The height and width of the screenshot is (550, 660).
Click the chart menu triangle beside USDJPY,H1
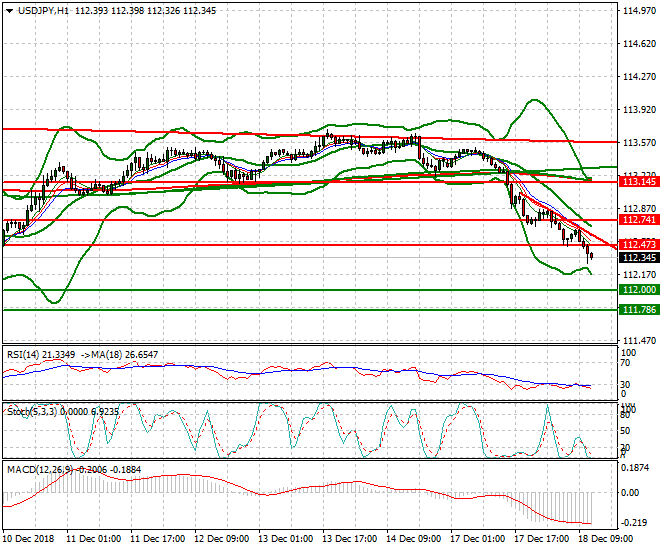click(x=9, y=11)
